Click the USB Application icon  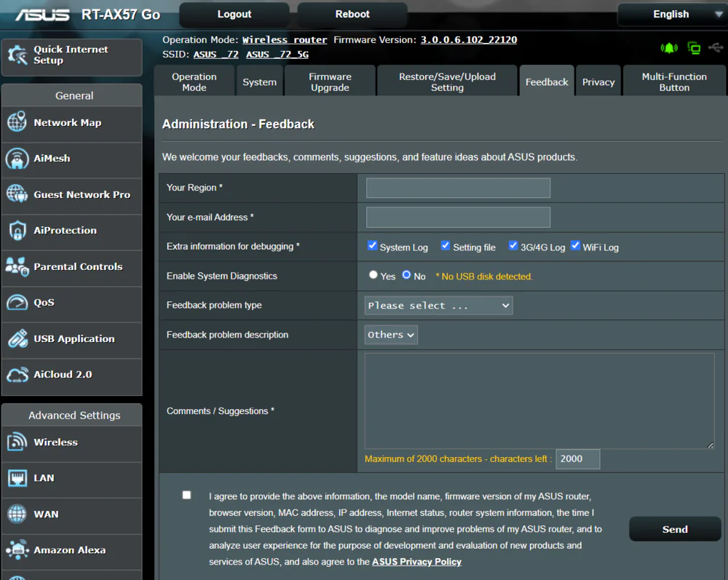17,338
